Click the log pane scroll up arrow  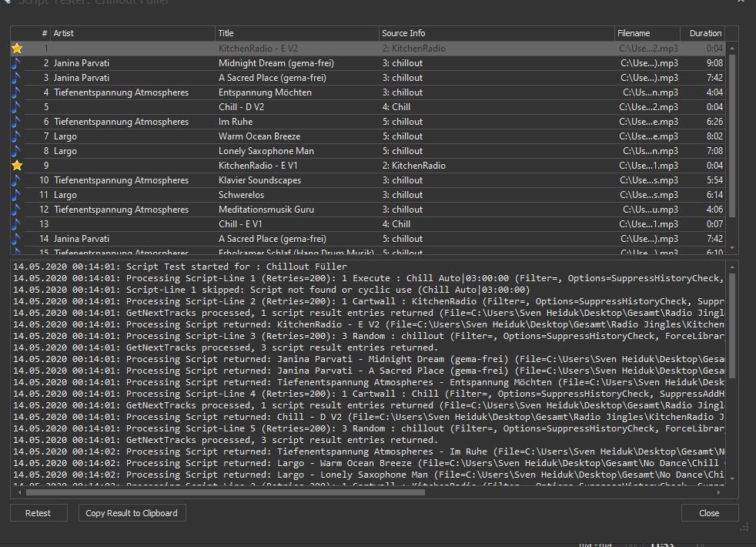(732, 267)
